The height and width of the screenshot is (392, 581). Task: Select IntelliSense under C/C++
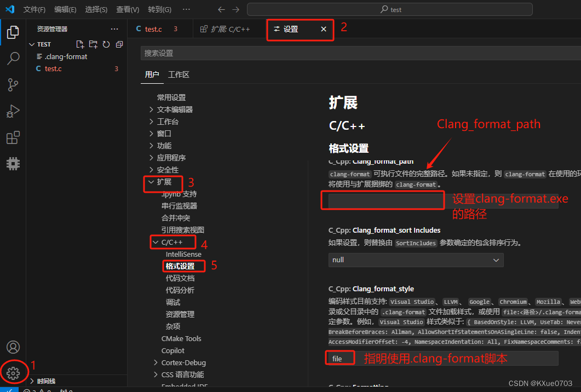point(183,254)
